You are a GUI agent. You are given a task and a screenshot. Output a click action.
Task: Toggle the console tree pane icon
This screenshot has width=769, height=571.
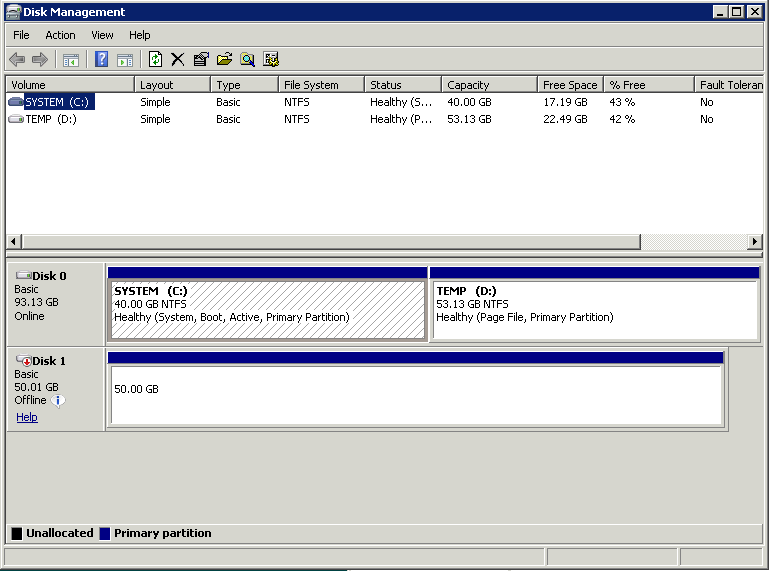pyautogui.click(x=71, y=60)
